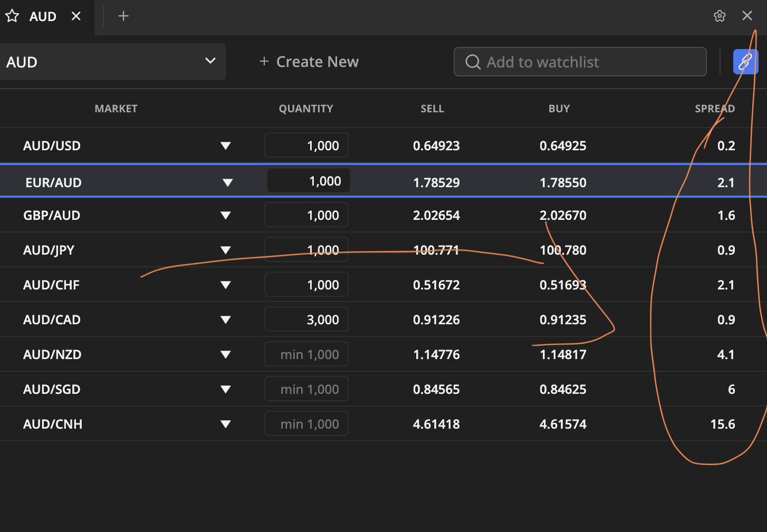This screenshot has height=532, width=767.
Task: Edit AUD/JPY quantity field
Action: pyautogui.click(x=306, y=249)
